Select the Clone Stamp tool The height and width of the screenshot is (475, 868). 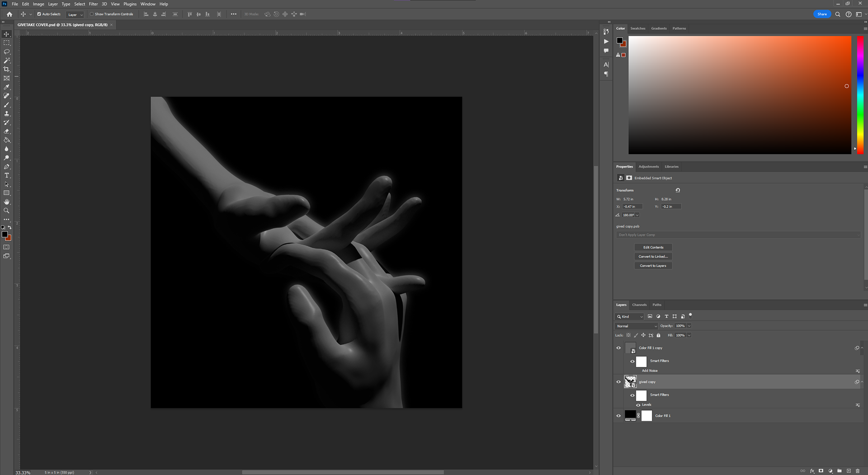tap(7, 113)
